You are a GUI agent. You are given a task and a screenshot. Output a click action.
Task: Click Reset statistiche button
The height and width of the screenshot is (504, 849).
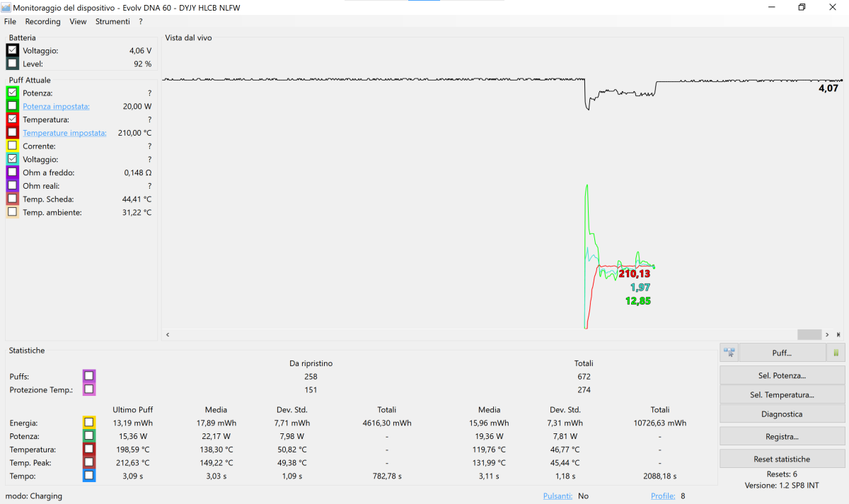(782, 459)
